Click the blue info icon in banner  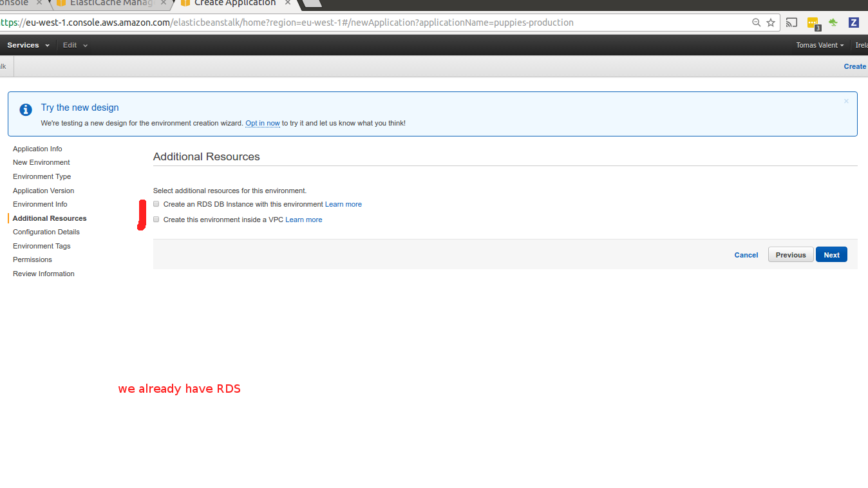point(26,109)
